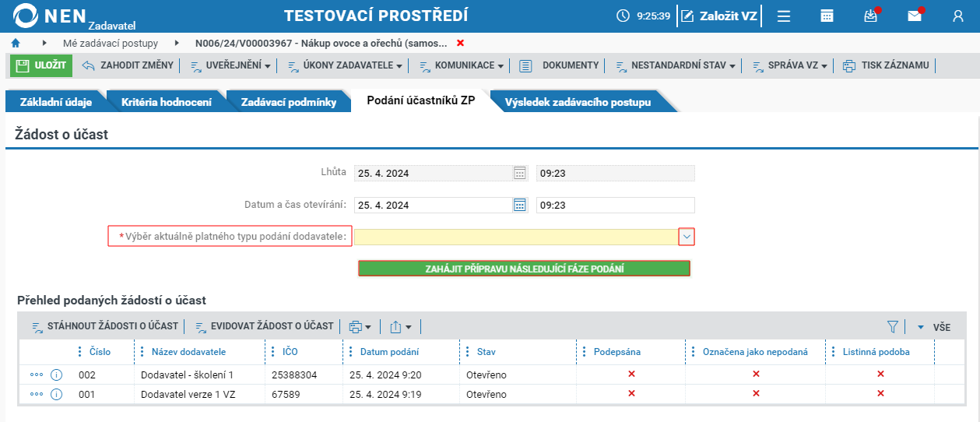Screen dimensions: 980x422
Task: Click submission date 25. 4. 2024 9:20
Action: [385, 375]
